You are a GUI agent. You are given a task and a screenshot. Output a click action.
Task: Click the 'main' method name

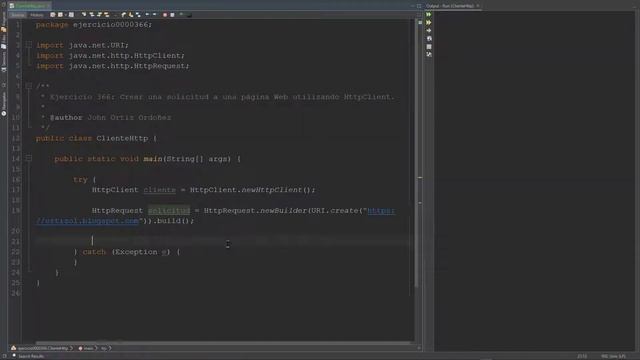pyautogui.click(x=153, y=159)
